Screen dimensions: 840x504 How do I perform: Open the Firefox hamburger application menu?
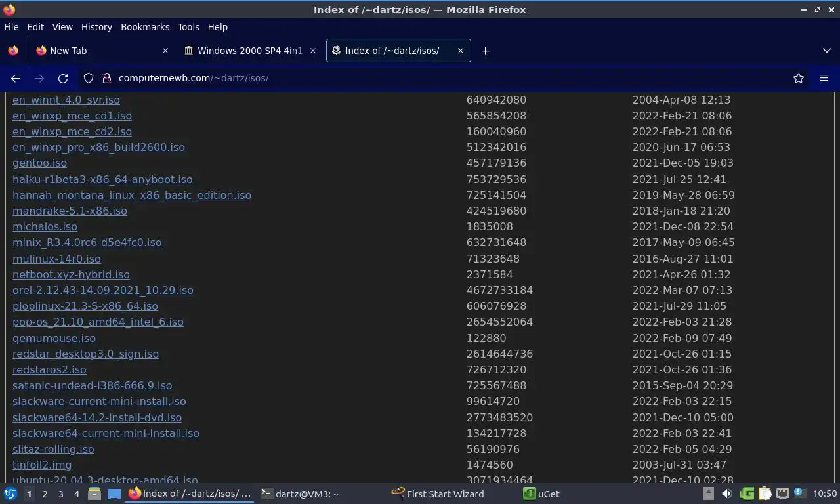pyautogui.click(x=824, y=78)
